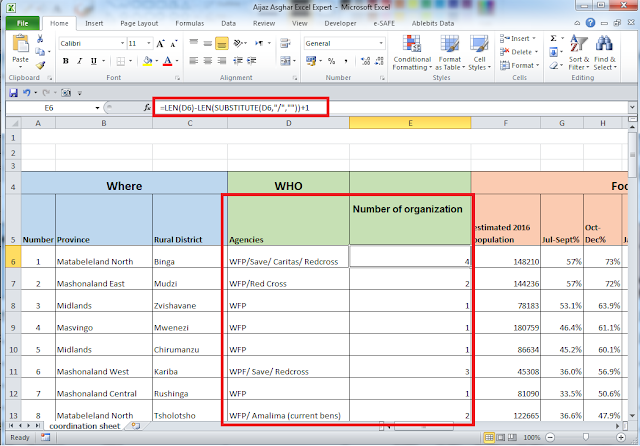
Task: Click the Clear eraser icon
Action: (x=553, y=65)
